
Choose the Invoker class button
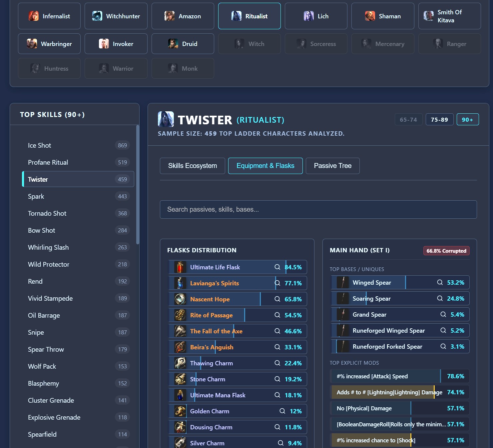coord(116,44)
